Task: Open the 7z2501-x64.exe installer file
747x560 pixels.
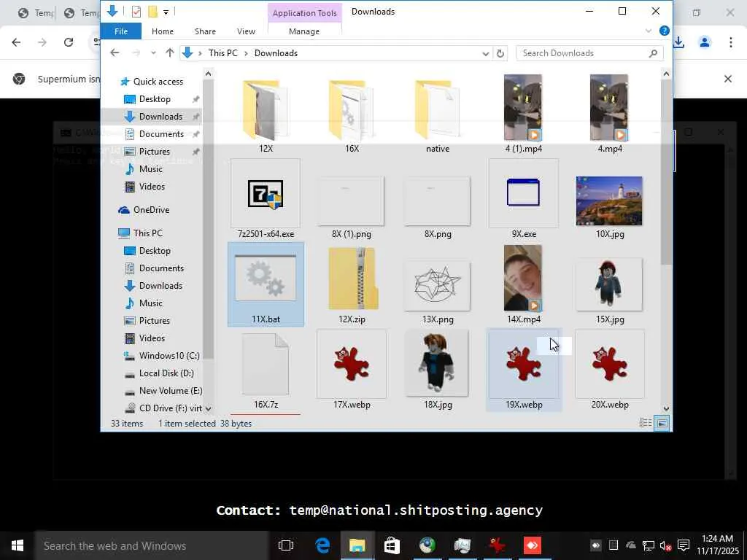Action: (x=266, y=195)
